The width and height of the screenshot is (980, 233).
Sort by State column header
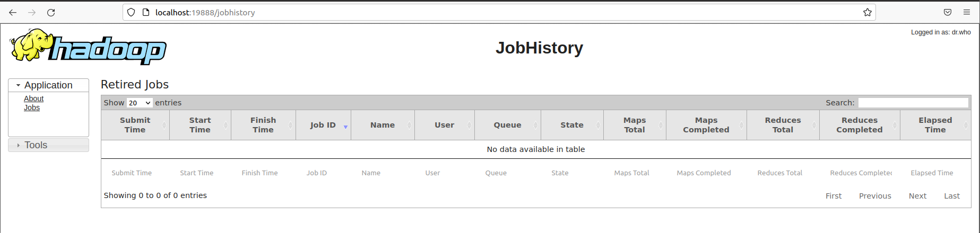[572, 125]
